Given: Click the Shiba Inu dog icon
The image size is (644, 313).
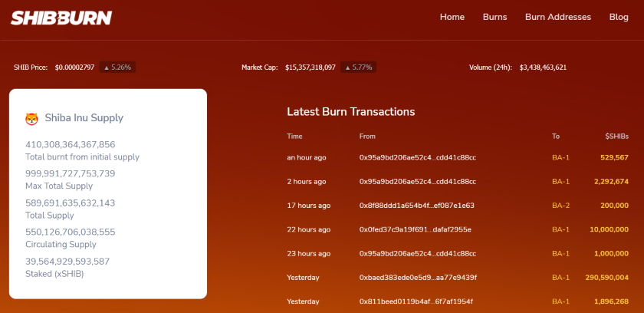Looking at the screenshot, I should click(x=31, y=119).
